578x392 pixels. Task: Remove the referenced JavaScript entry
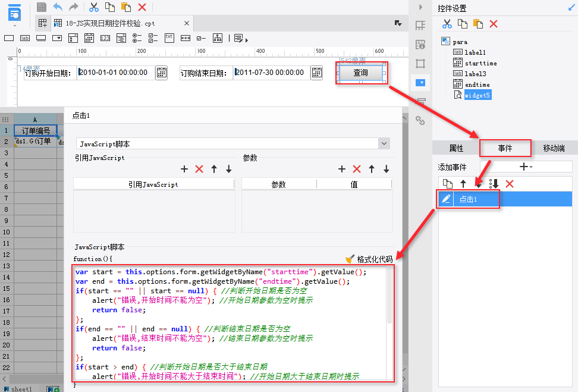199,169
